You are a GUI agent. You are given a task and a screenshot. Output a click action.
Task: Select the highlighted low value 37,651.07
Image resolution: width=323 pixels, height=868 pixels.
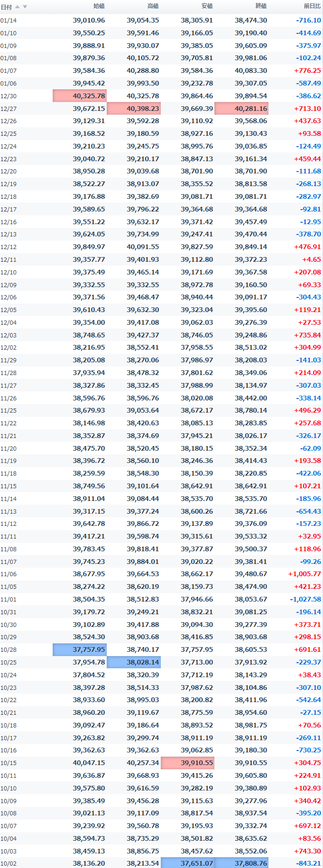point(188,863)
